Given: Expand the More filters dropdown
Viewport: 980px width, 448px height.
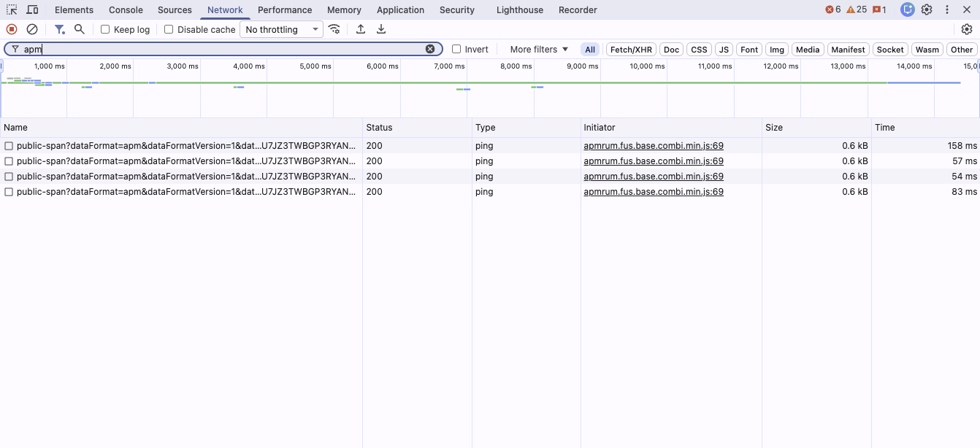Looking at the screenshot, I should click(x=539, y=49).
